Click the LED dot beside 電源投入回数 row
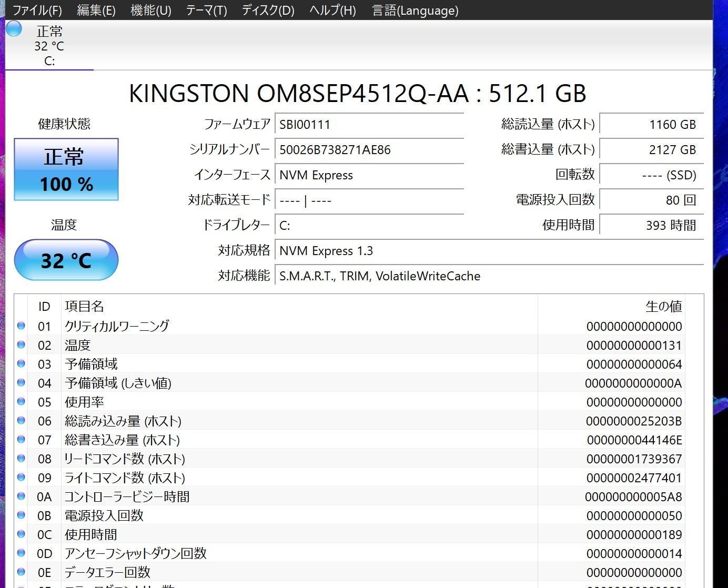The image size is (728, 588). [21, 514]
